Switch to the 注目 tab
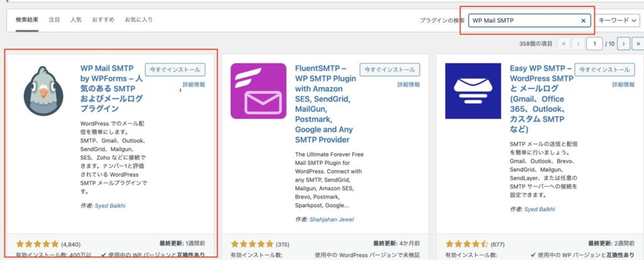The image size is (644, 260). pyautogui.click(x=54, y=19)
